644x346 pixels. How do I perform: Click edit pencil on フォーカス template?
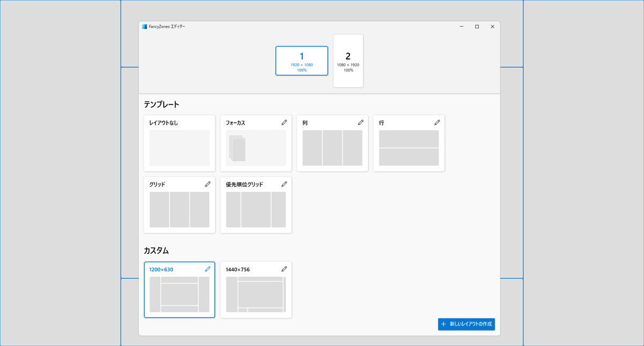tap(284, 123)
